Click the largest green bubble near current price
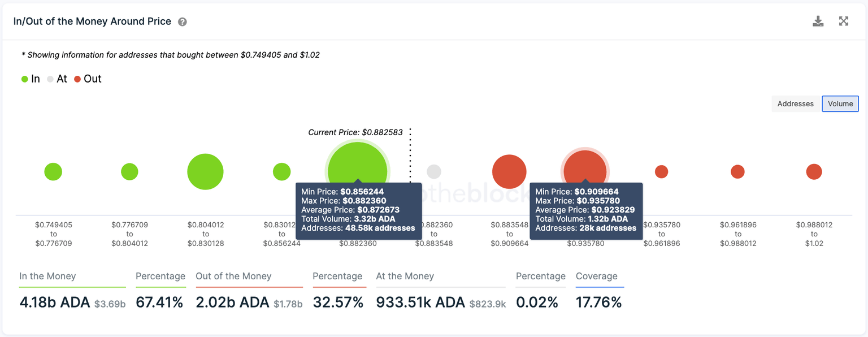Viewport: 868px width, 337px height. tap(357, 164)
